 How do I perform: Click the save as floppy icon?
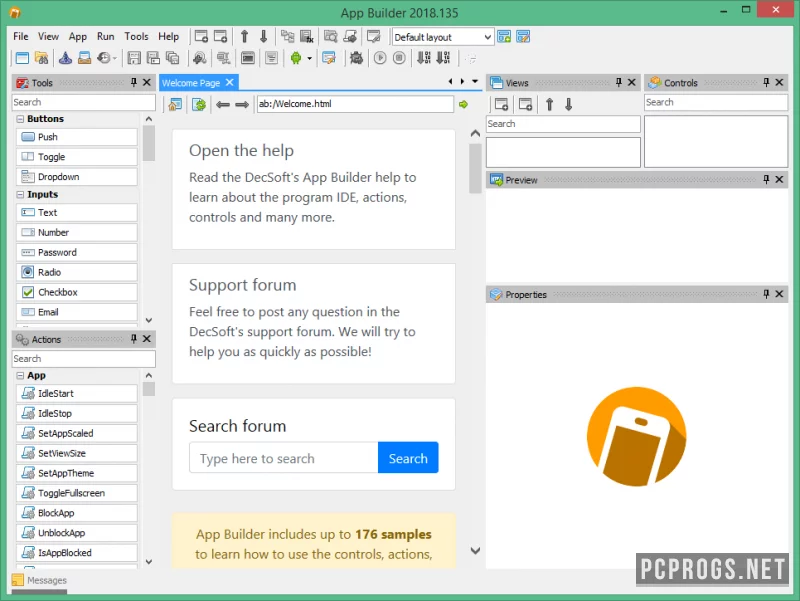pyautogui.click(x=153, y=58)
